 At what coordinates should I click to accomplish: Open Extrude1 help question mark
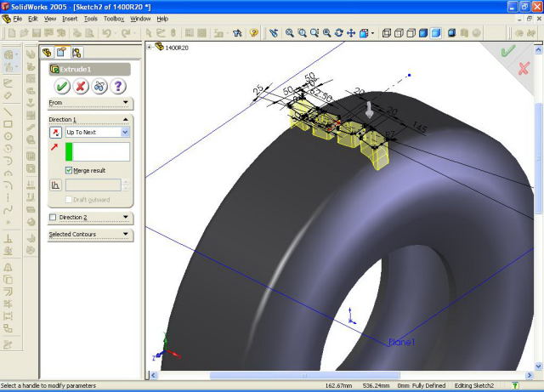118,86
